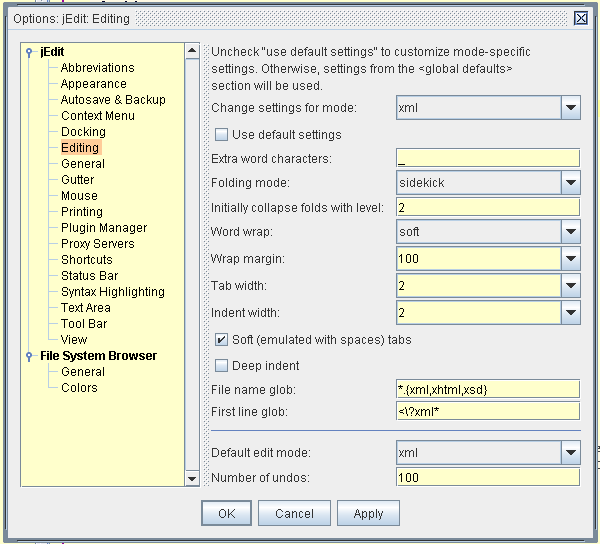Open the Shortcuts pane
The height and width of the screenshot is (544, 600).
pos(86,260)
